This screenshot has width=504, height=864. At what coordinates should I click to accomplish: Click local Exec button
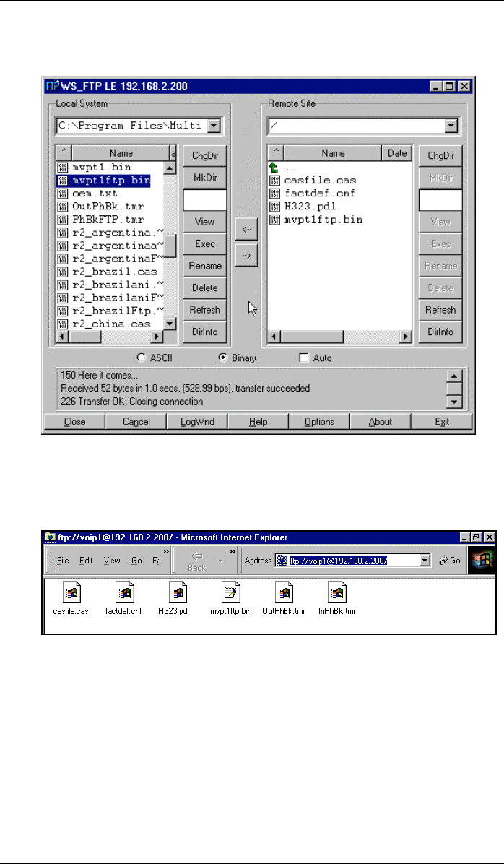[205, 244]
